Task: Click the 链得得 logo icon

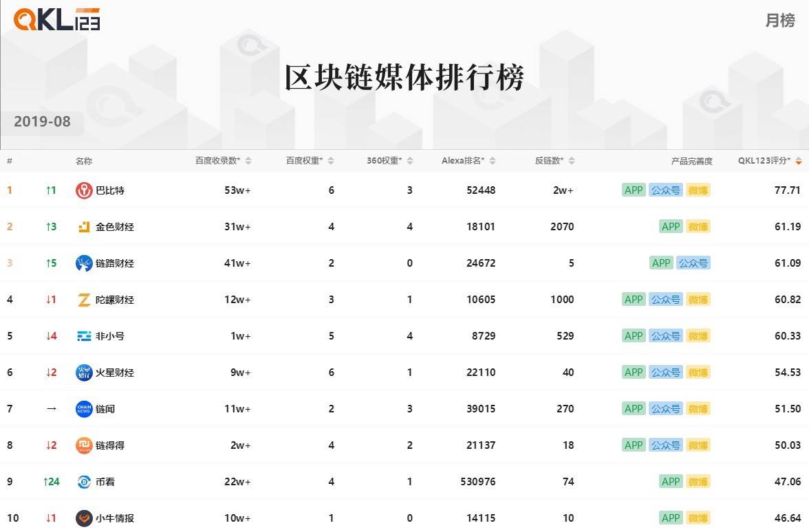Action: tap(84, 445)
